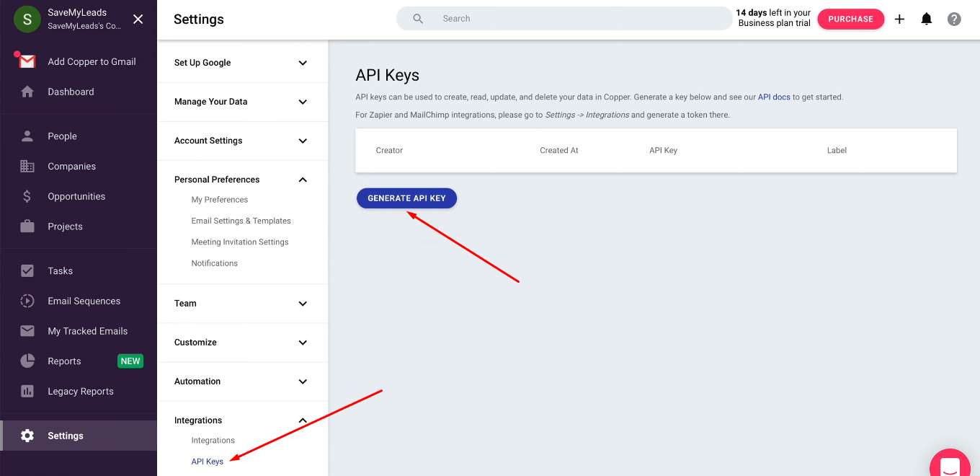Screen dimensions: 980x476
Task: Open notifications bell icon
Action: click(x=927, y=19)
